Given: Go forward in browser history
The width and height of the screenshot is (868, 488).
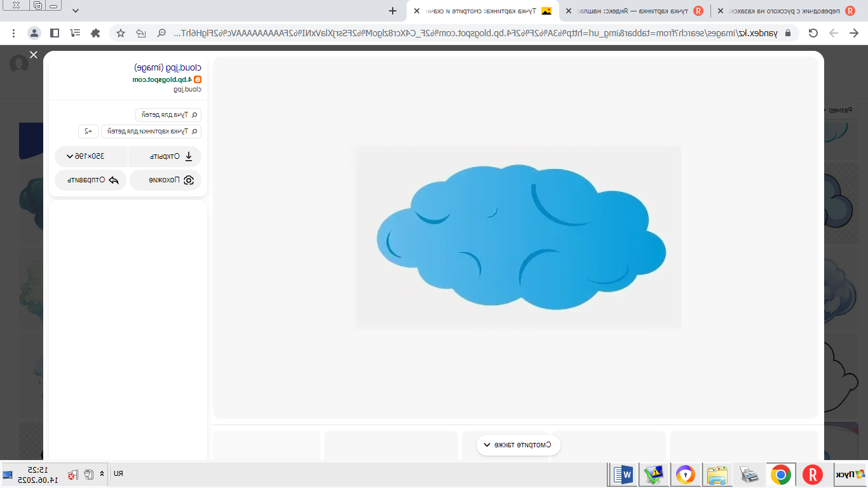Looking at the screenshot, I should click(833, 33).
